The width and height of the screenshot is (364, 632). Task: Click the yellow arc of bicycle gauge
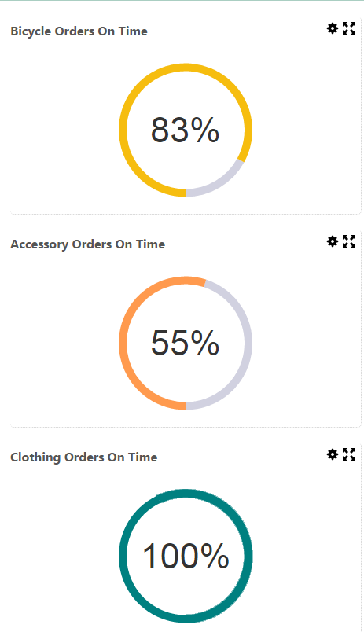(x=123, y=130)
